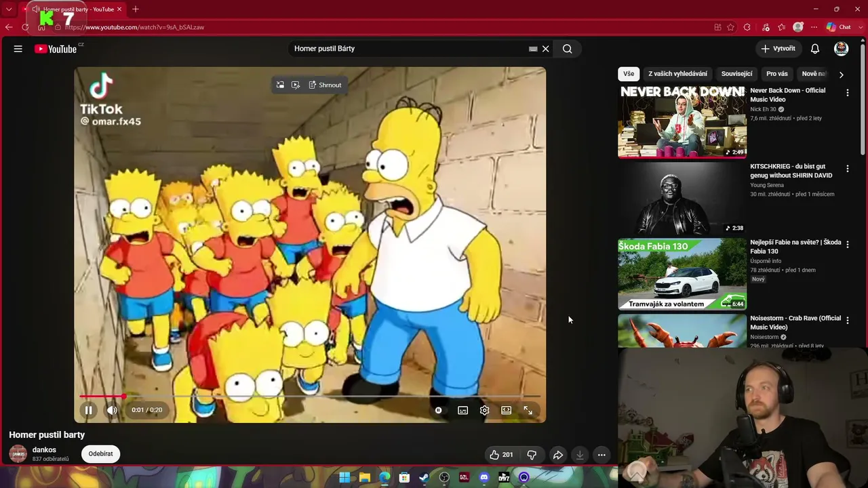Toggle autoplay switch in the player

tap(439, 410)
